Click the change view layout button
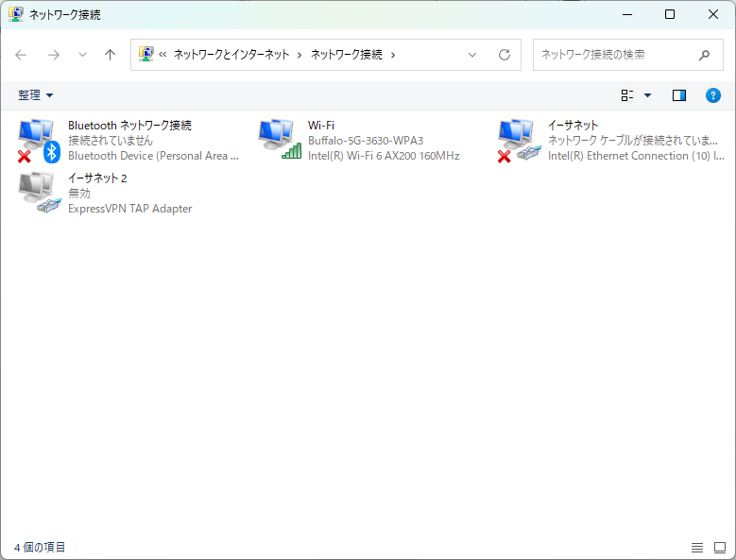This screenshot has height=560, width=736. pyautogui.click(x=627, y=95)
